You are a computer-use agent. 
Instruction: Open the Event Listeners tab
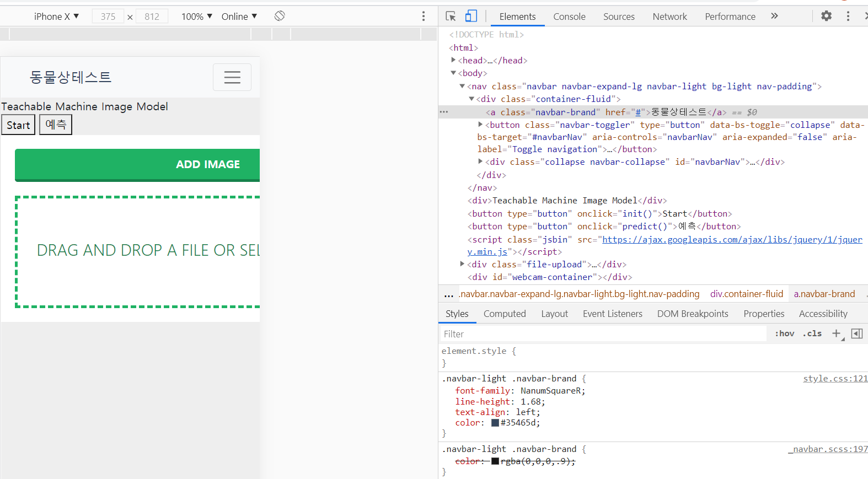613,314
